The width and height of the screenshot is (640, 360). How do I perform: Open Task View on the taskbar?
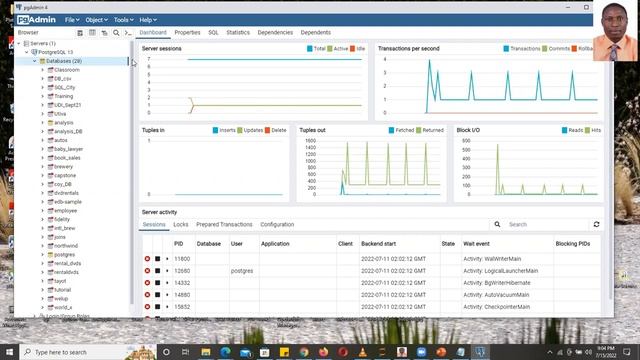[x=185, y=352]
